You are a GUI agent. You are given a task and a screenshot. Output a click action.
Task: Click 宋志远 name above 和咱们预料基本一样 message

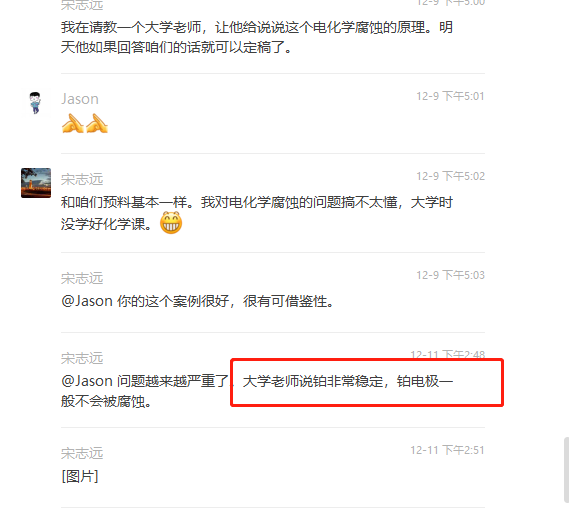coord(82,179)
